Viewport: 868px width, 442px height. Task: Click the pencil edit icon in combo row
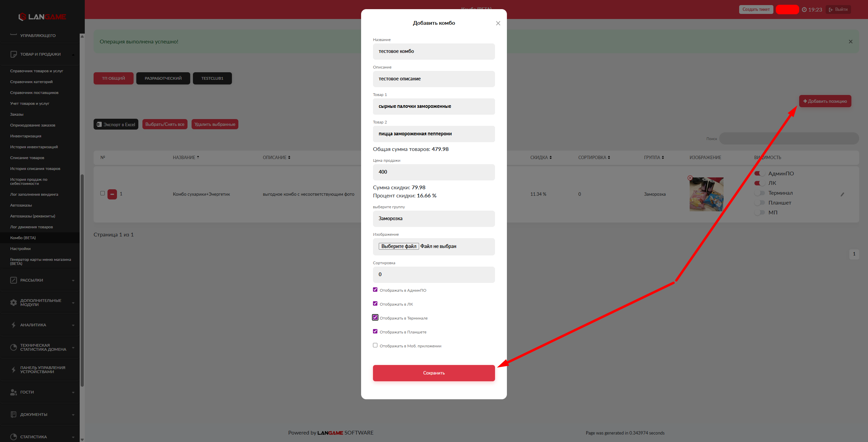coord(842,194)
